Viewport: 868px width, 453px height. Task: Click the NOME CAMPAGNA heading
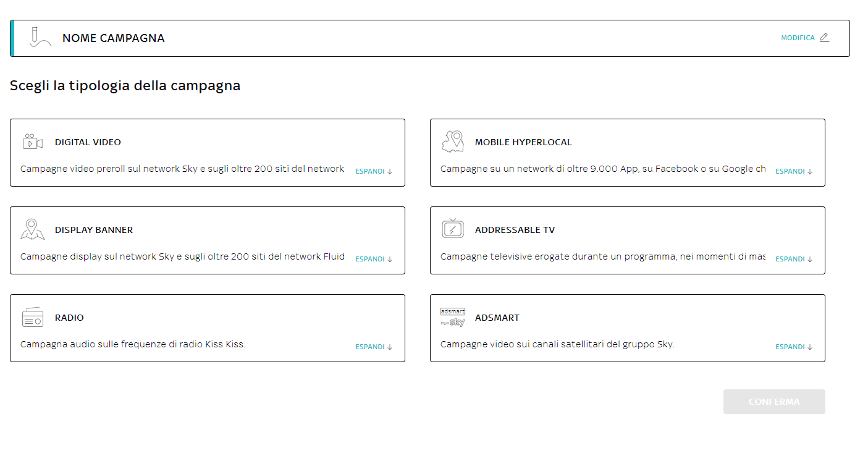[x=113, y=38]
